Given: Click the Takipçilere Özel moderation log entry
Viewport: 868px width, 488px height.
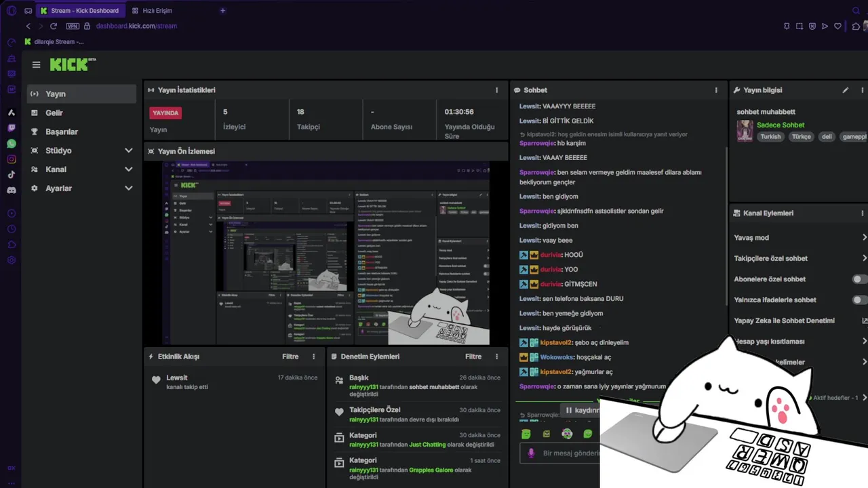Looking at the screenshot, I should pyautogui.click(x=418, y=414).
